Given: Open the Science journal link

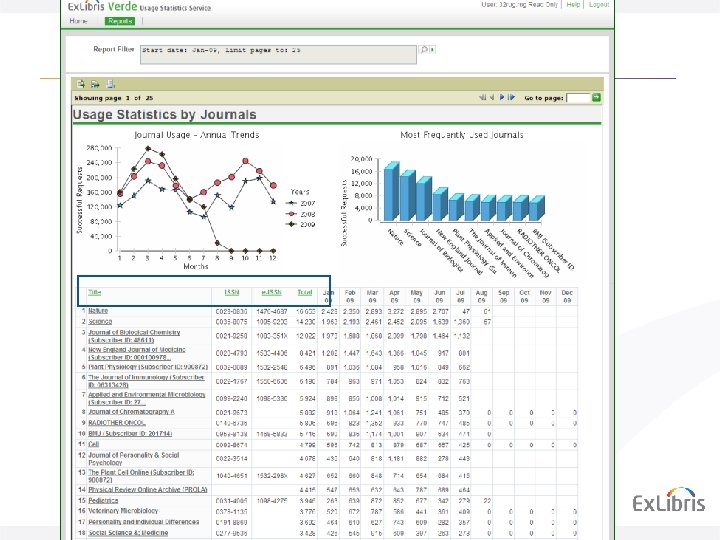Looking at the screenshot, I should click(x=100, y=321).
